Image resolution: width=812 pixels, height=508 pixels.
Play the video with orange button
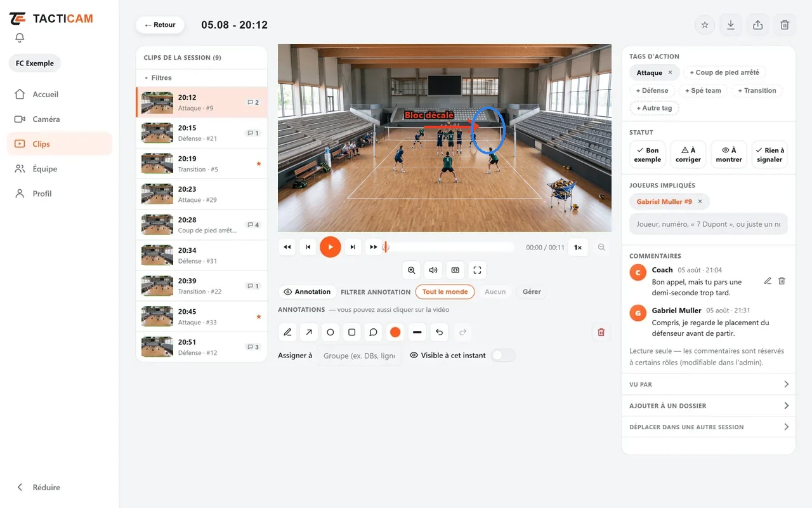pos(330,247)
